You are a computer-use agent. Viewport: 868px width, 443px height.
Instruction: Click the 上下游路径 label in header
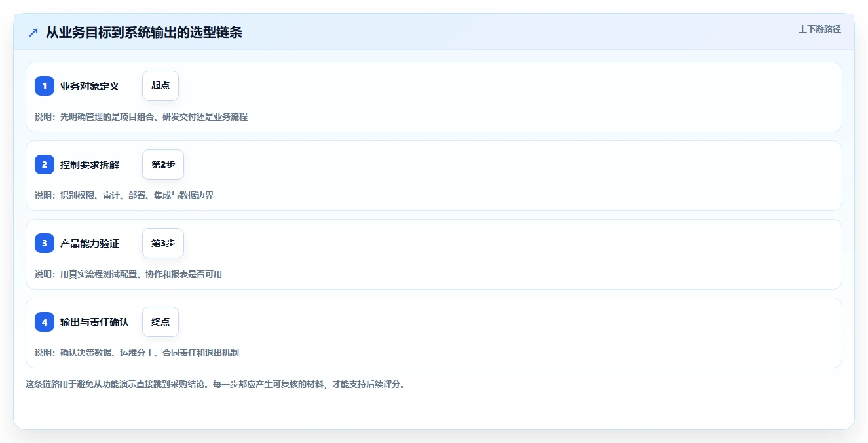820,29
